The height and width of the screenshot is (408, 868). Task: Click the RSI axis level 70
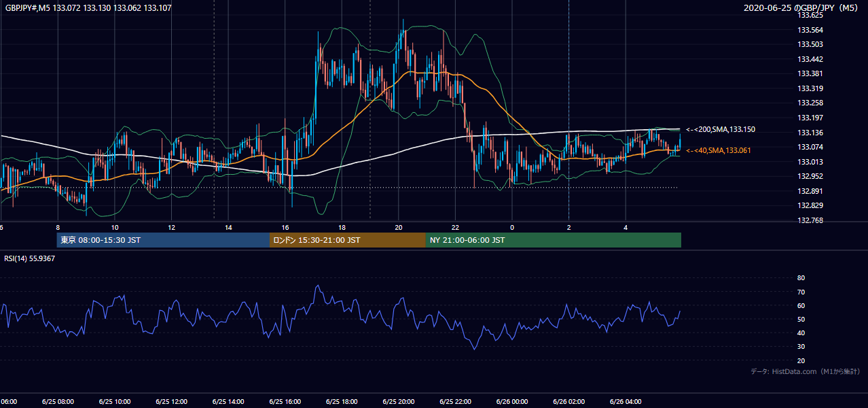pos(801,292)
